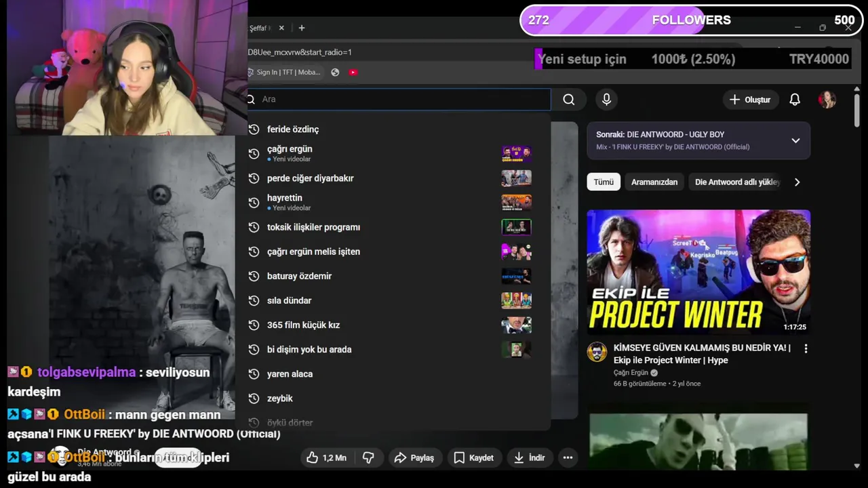Click the page vertical scrollbar
The width and height of the screenshot is (868, 488).
coord(857,110)
